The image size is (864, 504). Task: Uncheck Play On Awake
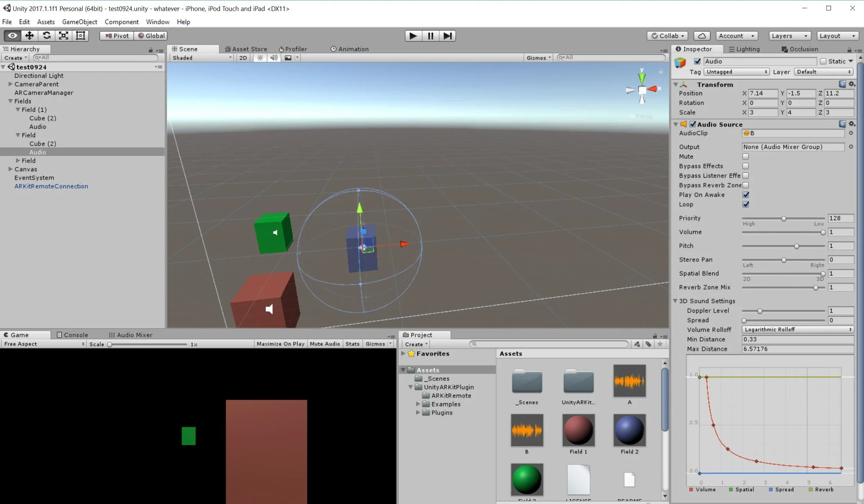coord(746,194)
